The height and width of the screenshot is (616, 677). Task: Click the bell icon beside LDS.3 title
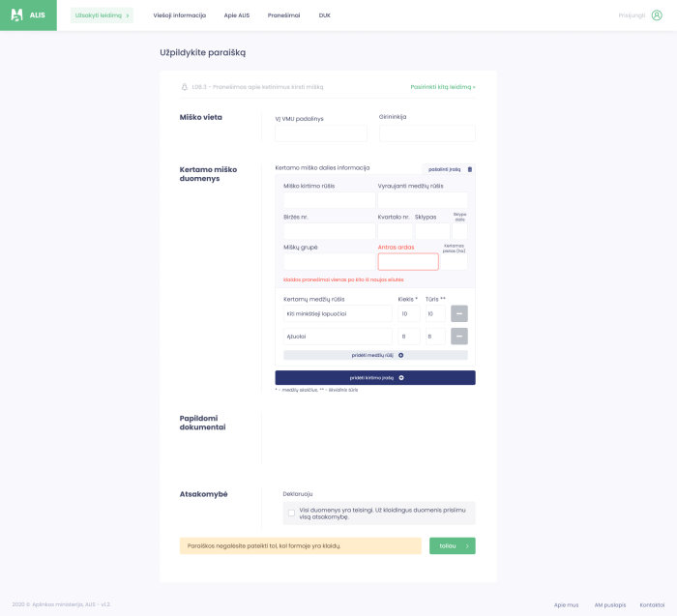[x=185, y=87]
